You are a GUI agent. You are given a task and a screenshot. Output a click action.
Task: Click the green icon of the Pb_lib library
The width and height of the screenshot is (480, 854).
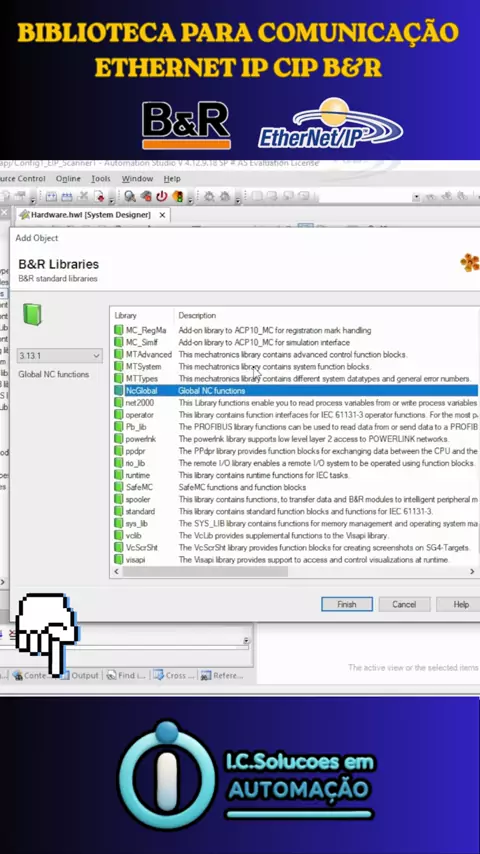[119, 426]
